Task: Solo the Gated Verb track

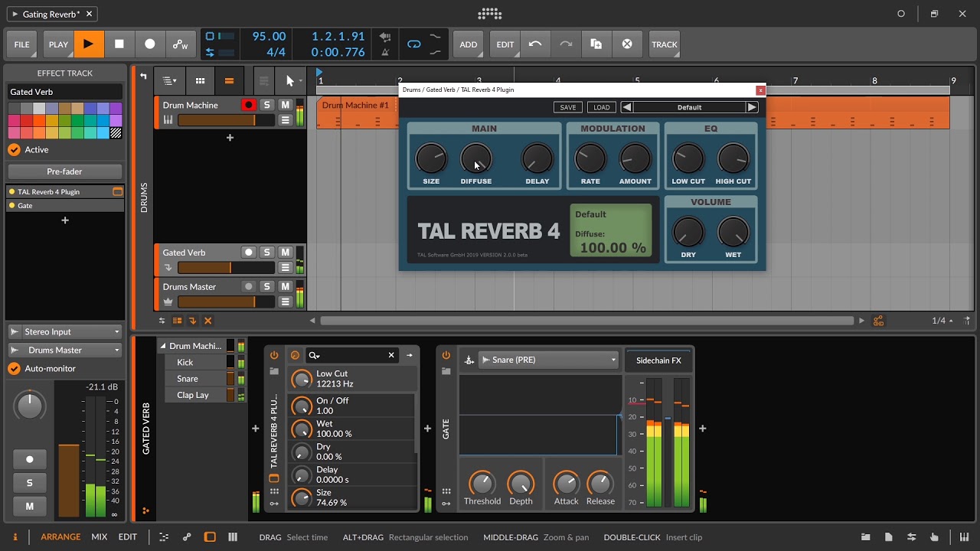Action: [266, 252]
